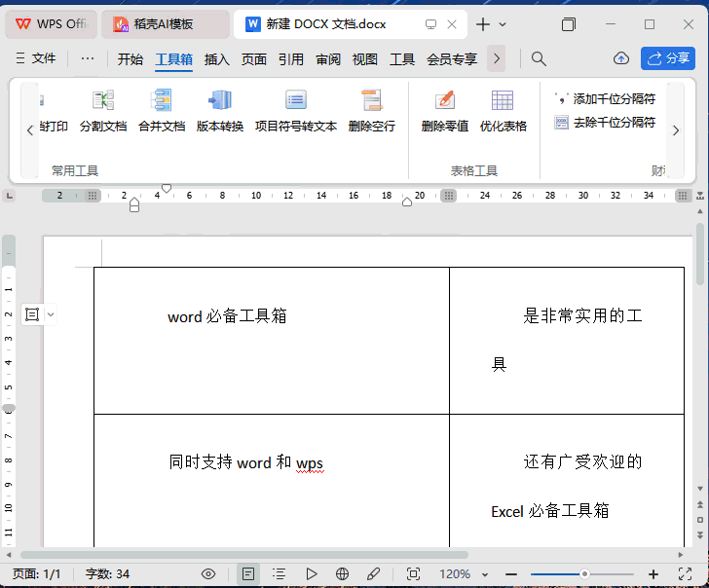The image size is (709, 588).
Task: Open the Version Convert (版本转换) tool
Action: click(x=220, y=111)
